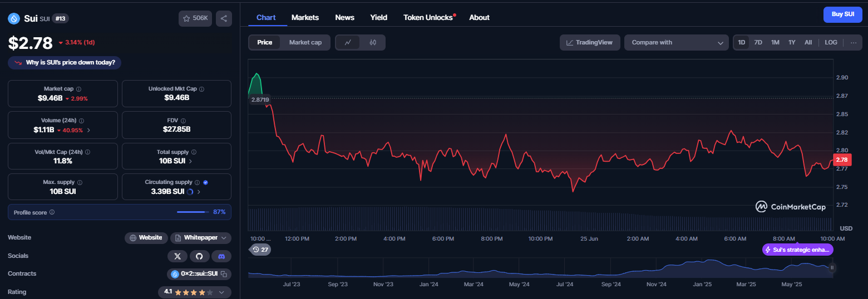The image size is (868, 299).
Task: Click the history range slider handle
Action: point(832,268)
